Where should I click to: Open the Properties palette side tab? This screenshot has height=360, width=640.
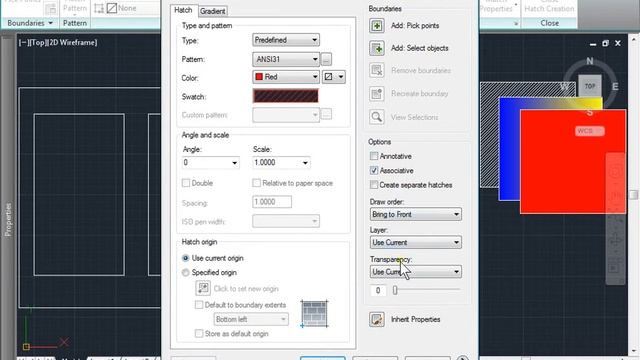click(8, 220)
